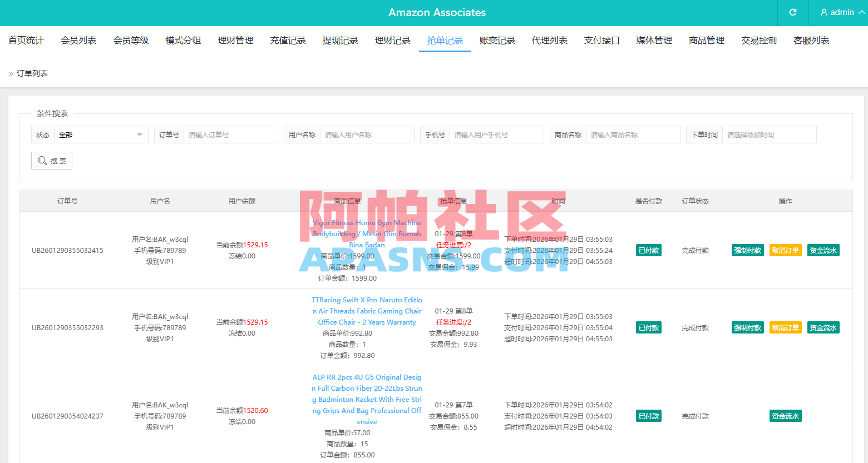The height and width of the screenshot is (463, 868).
Task: Switch to the 会员等级 tab
Action: pyautogui.click(x=131, y=41)
